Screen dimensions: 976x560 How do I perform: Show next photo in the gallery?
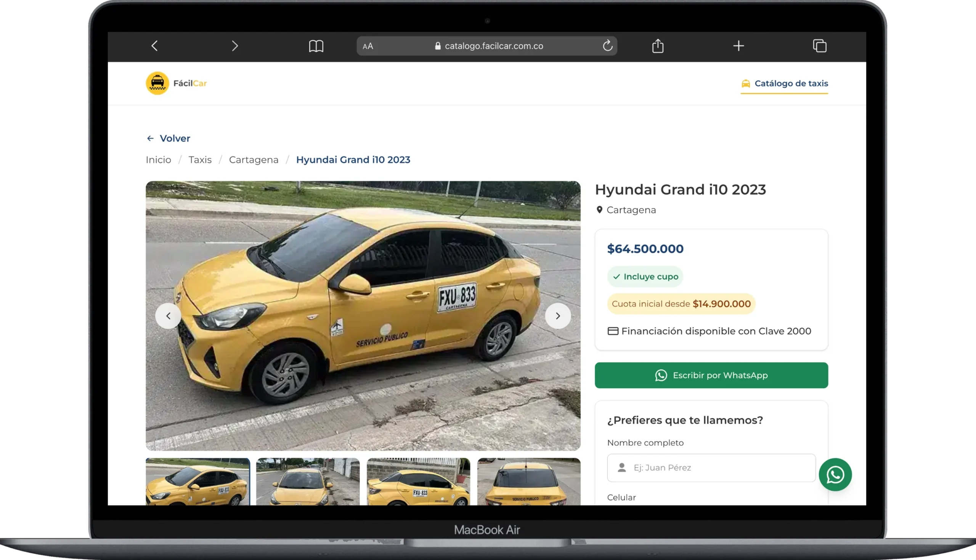(558, 316)
